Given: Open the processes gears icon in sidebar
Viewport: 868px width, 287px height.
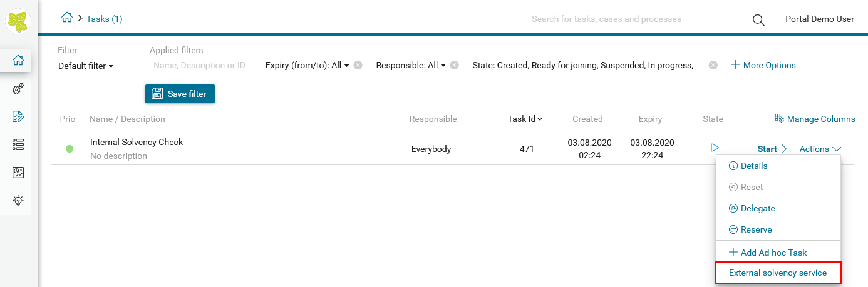Looking at the screenshot, I should point(18,89).
